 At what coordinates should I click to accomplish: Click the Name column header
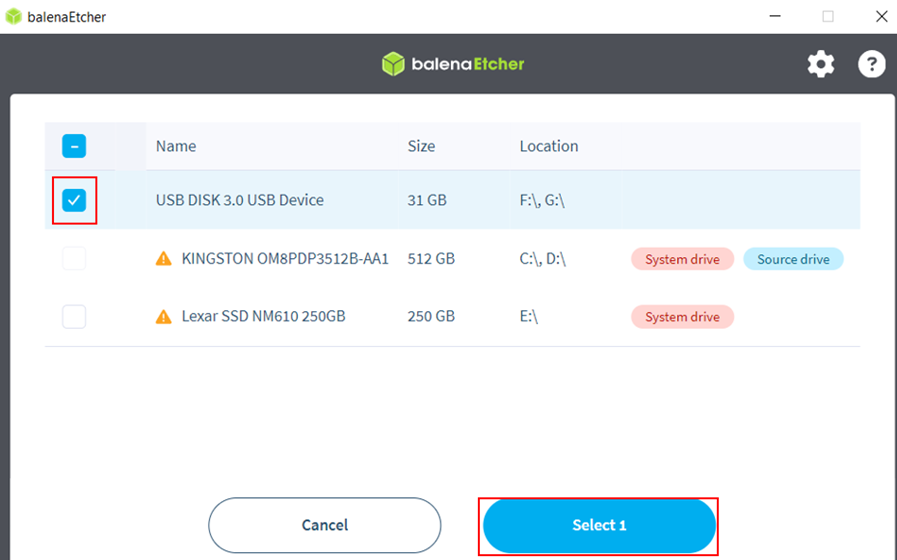click(x=176, y=146)
